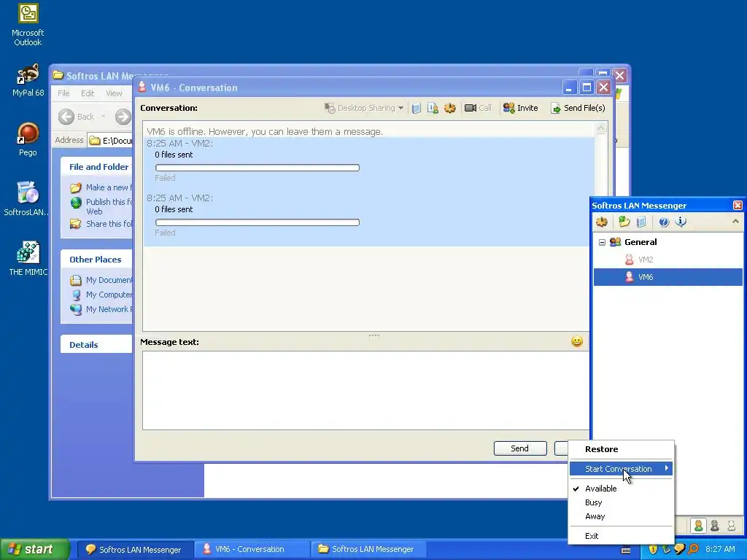
Task: Click the first failed file transfer progress bar
Action: pos(258,168)
